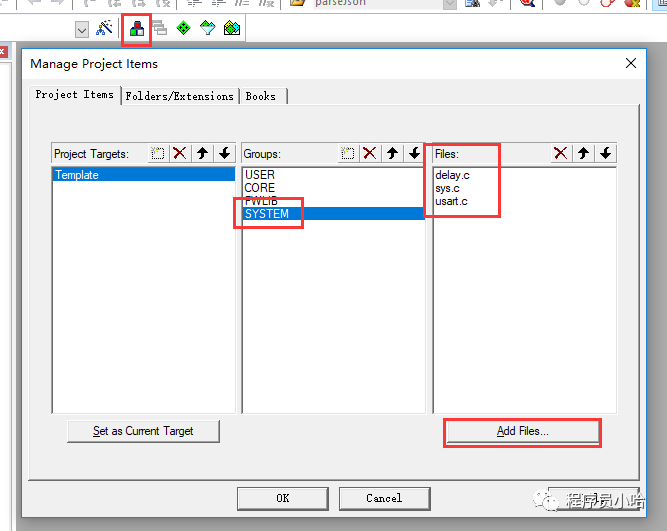The image size is (667, 531).
Task: Add a new group with the New icon
Action: (347, 154)
